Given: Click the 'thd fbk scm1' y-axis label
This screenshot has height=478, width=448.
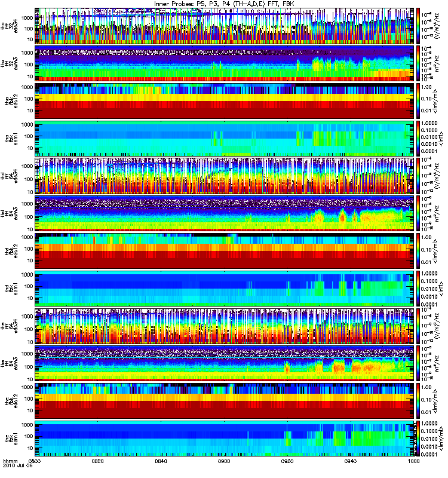Looking at the screenshot, I should [11, 289].
